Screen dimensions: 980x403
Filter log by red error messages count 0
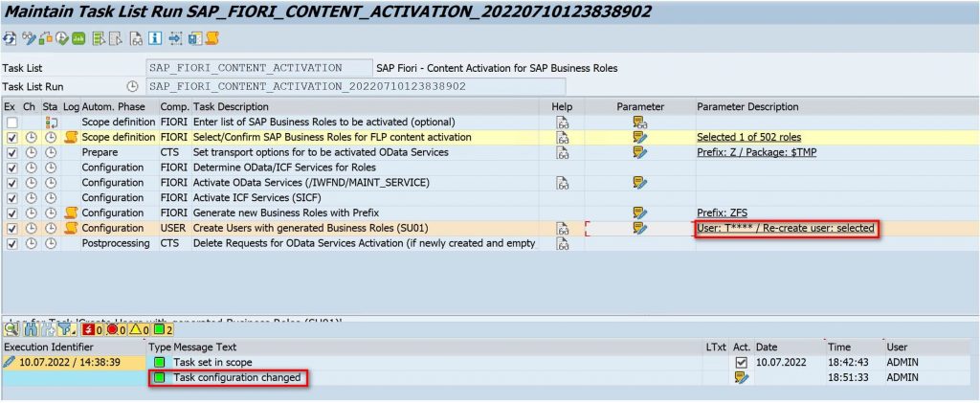click(115, 329)
